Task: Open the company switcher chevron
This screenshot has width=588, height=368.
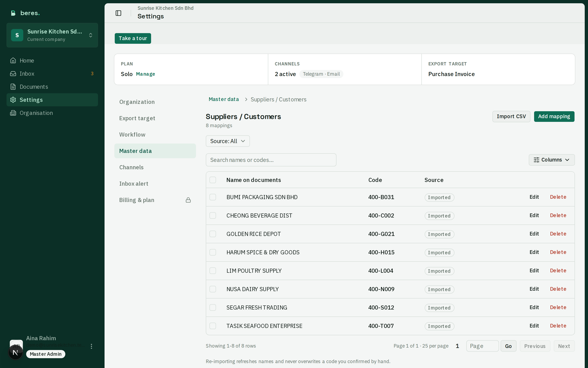Action: 91,35
